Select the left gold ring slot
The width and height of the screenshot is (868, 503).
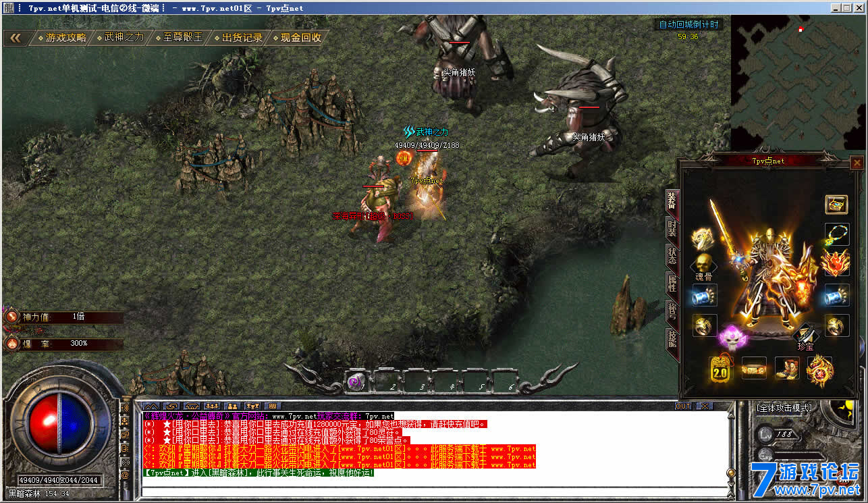point(705,325)
